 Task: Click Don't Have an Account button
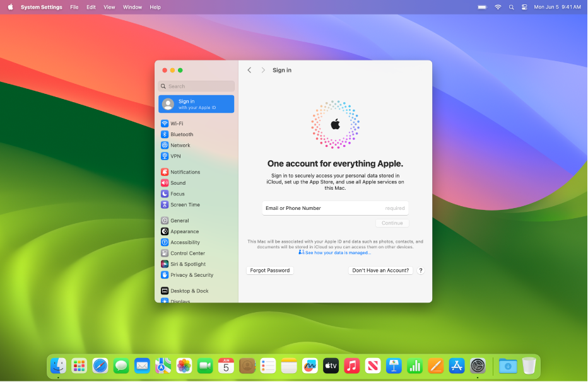point(381,270)
